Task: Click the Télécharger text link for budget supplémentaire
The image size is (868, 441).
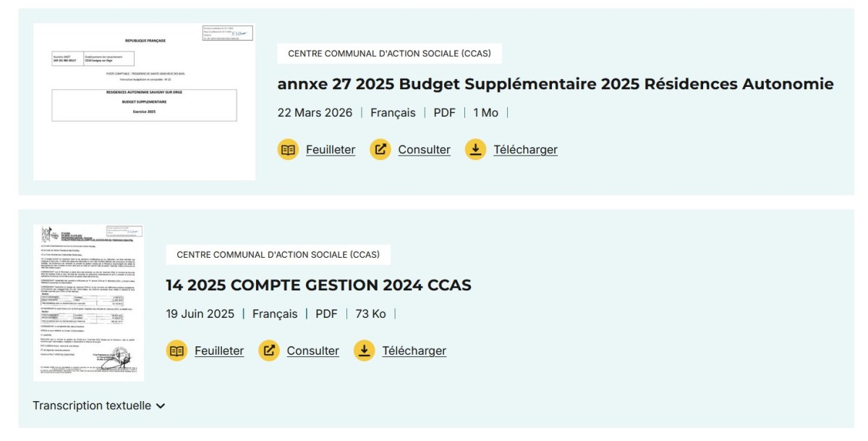Action: tap(526, 149)
